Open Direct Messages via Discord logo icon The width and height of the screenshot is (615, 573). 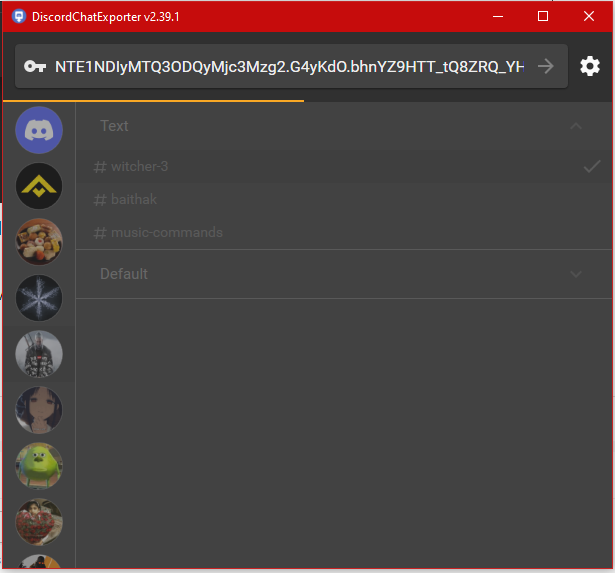coord(39,130)
